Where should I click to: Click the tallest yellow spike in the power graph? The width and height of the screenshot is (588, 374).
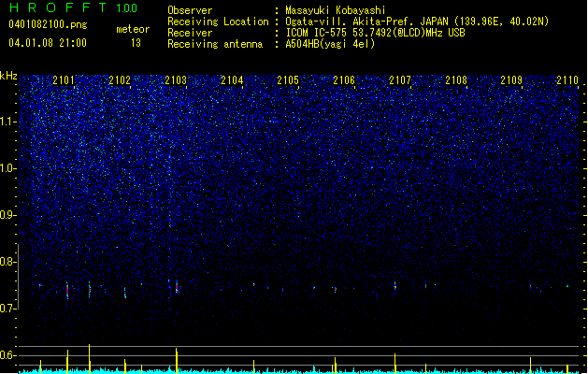89,359
